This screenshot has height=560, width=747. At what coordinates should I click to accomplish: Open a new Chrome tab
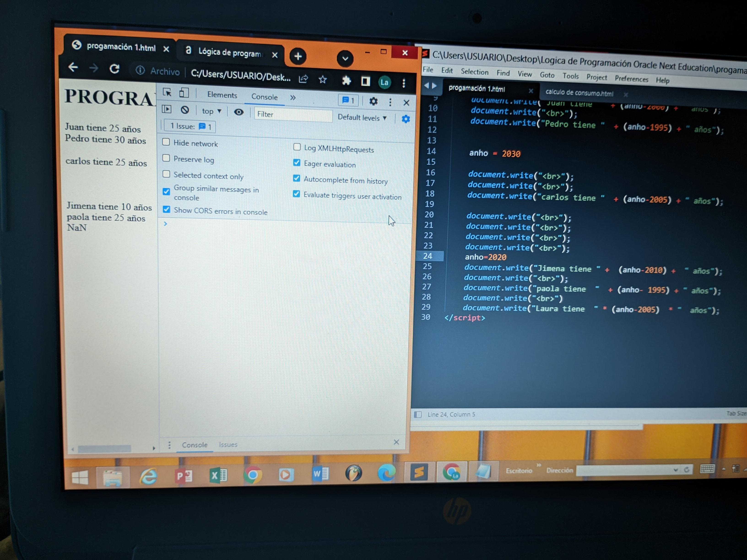point(298,56)
